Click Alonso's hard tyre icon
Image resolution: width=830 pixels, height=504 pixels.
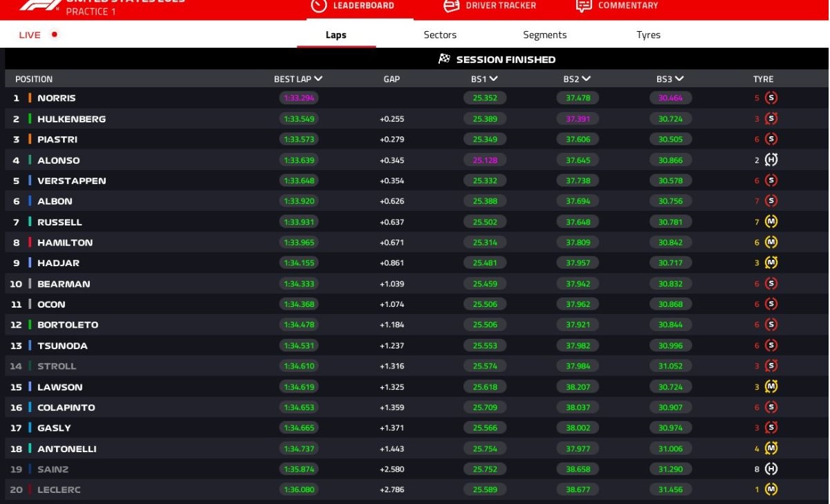771,160
